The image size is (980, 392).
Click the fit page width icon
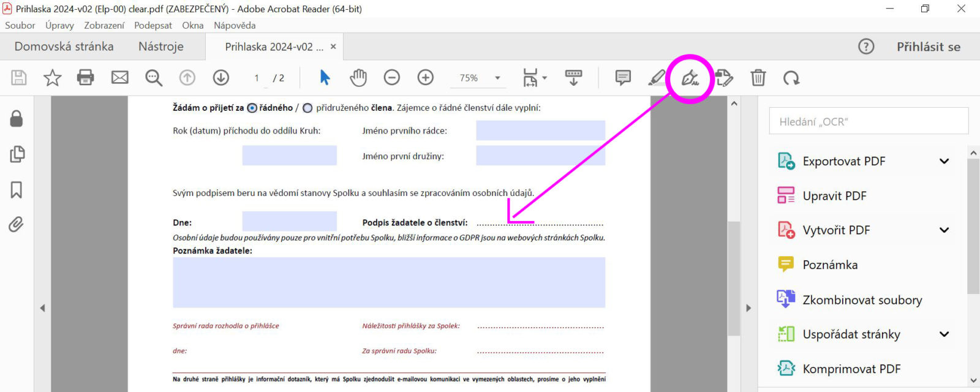click(530, 78)
